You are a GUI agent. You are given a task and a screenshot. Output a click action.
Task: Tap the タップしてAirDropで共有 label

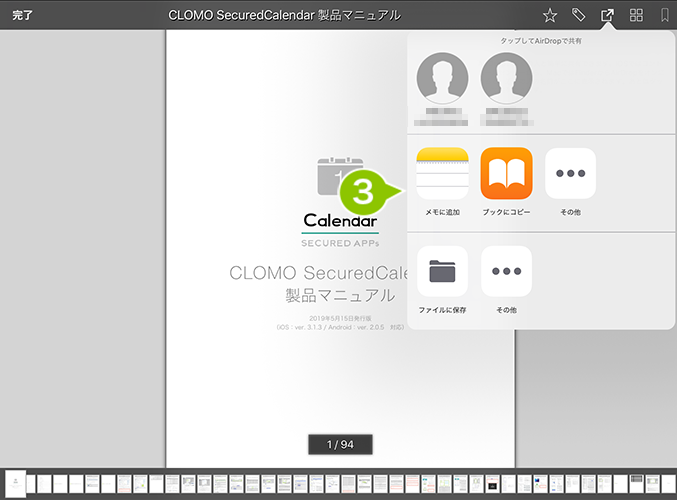pos(541,41)
